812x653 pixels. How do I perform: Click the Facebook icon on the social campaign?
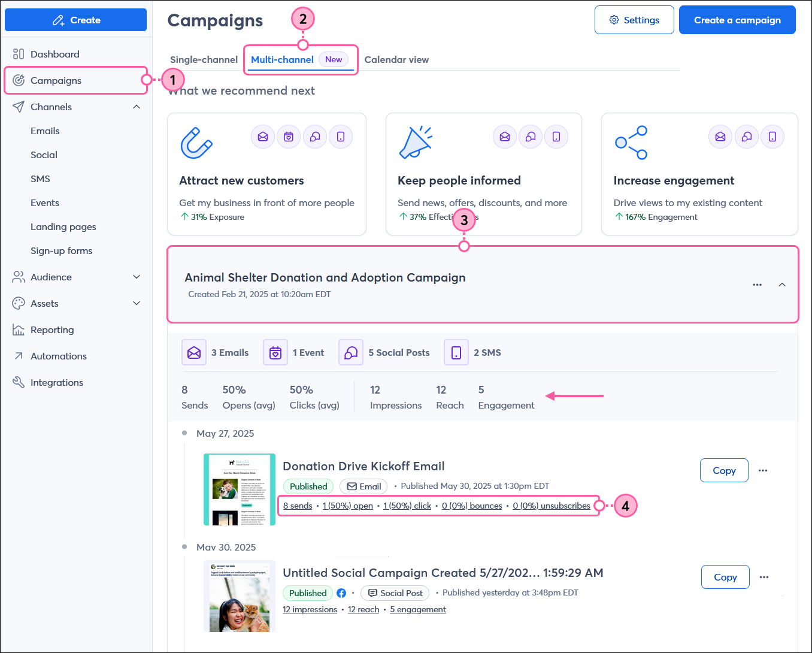point(341,592)
